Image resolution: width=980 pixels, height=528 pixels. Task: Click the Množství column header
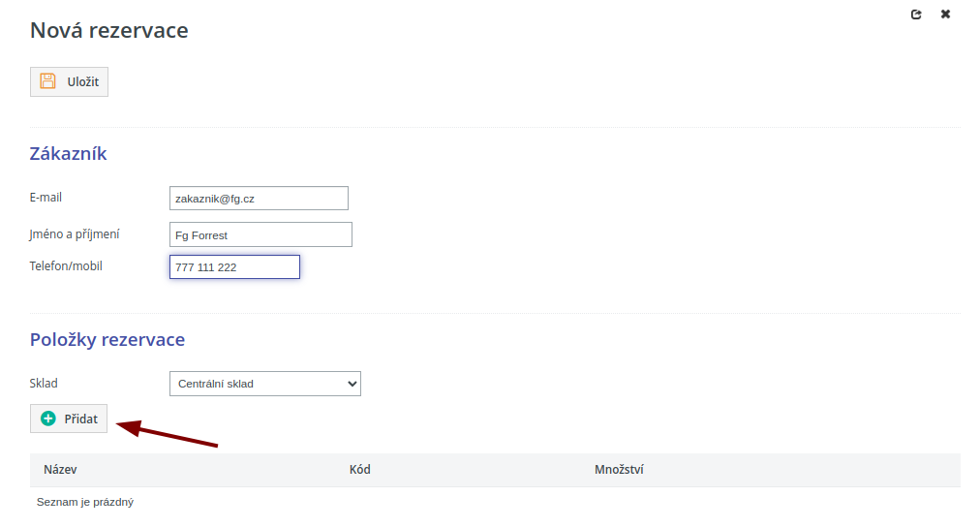(x=619, y=470)
